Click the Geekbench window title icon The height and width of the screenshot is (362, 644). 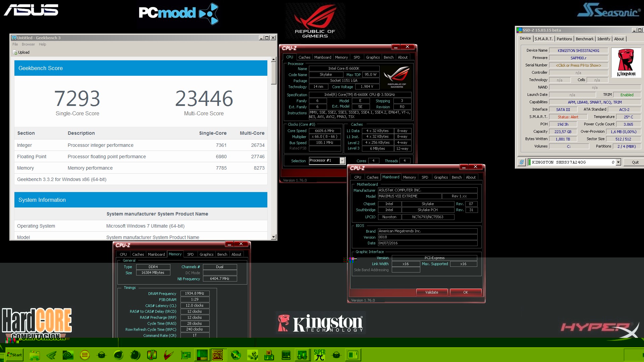coord(14,38)
